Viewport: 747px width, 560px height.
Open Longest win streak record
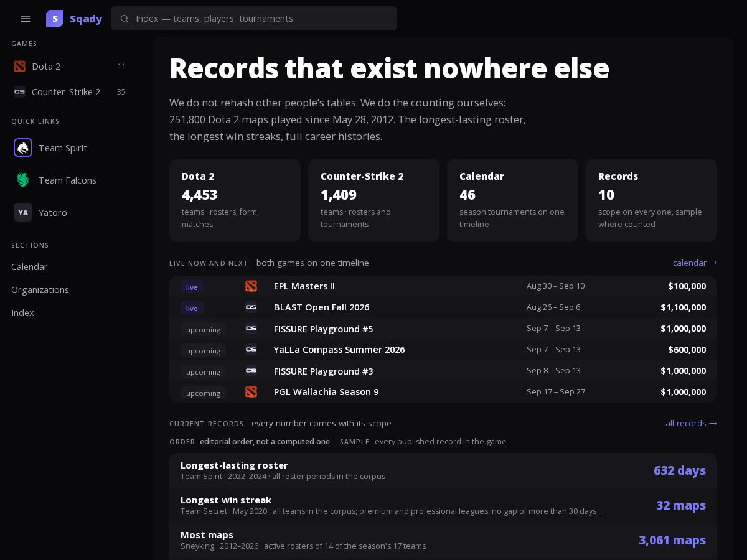443,505
